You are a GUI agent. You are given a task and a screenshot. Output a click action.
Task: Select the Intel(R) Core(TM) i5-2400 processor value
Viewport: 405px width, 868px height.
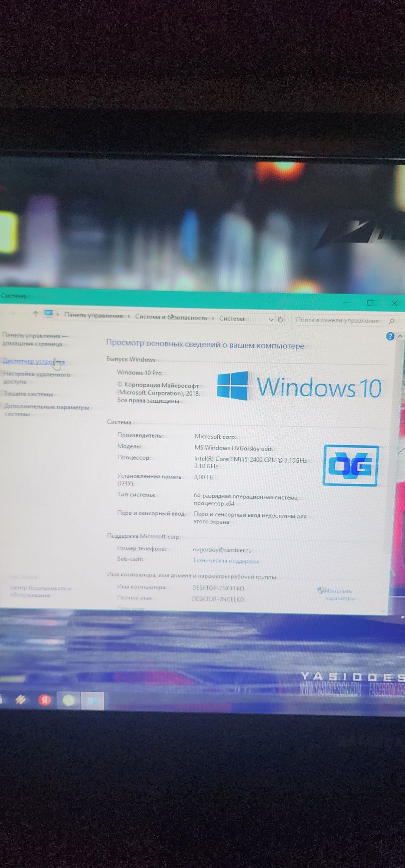tap(250, 463)
